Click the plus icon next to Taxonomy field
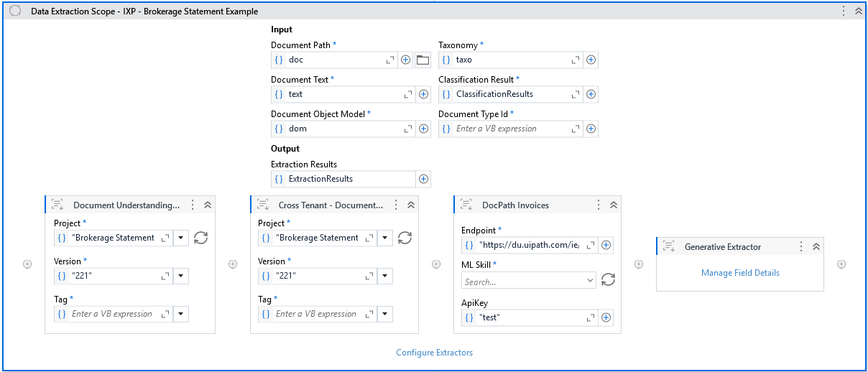The image size is (868, 372). 591,60
